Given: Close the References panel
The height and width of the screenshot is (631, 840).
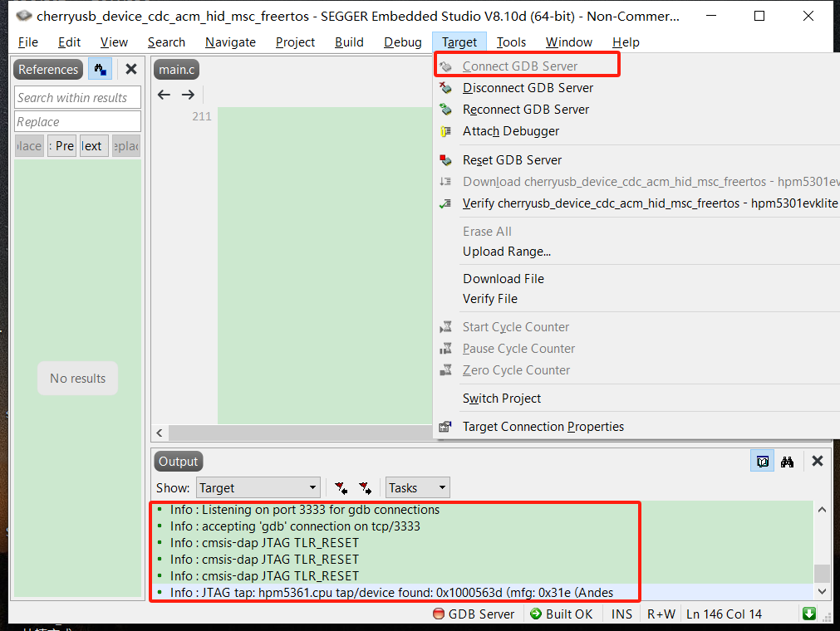Looking at the screenshot, I should pos(130,70).
